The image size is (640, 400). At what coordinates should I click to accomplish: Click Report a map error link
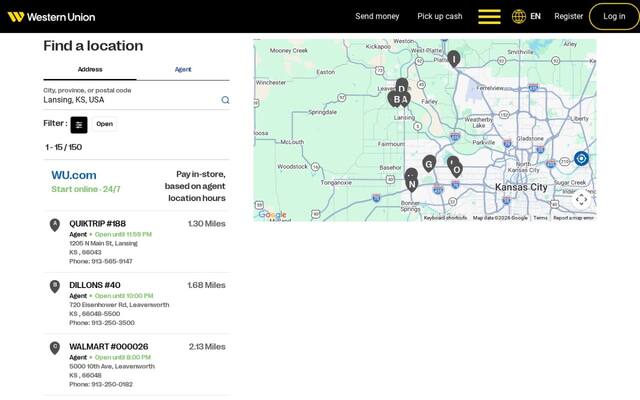pyautogui.click(x=573, y=218)
